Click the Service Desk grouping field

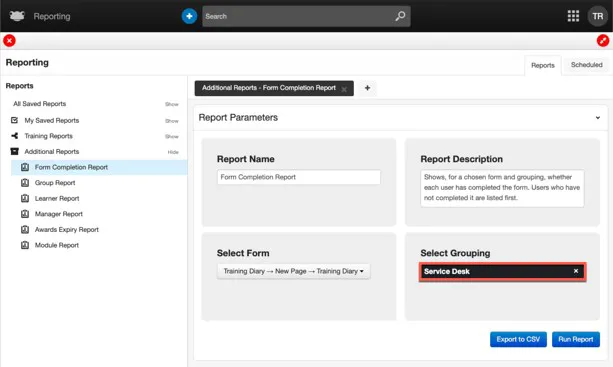[502, 271]
